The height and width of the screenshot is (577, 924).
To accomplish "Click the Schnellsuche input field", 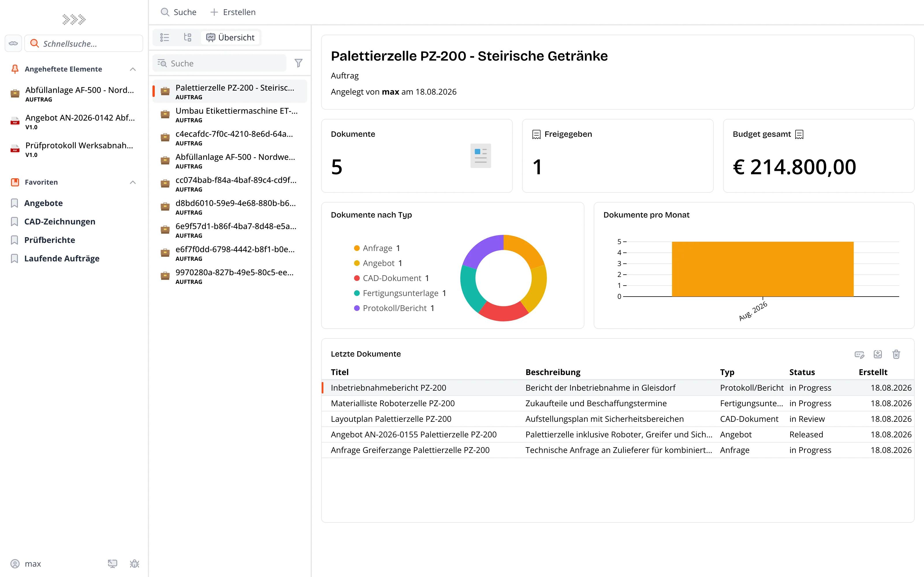I will (84, 44).
